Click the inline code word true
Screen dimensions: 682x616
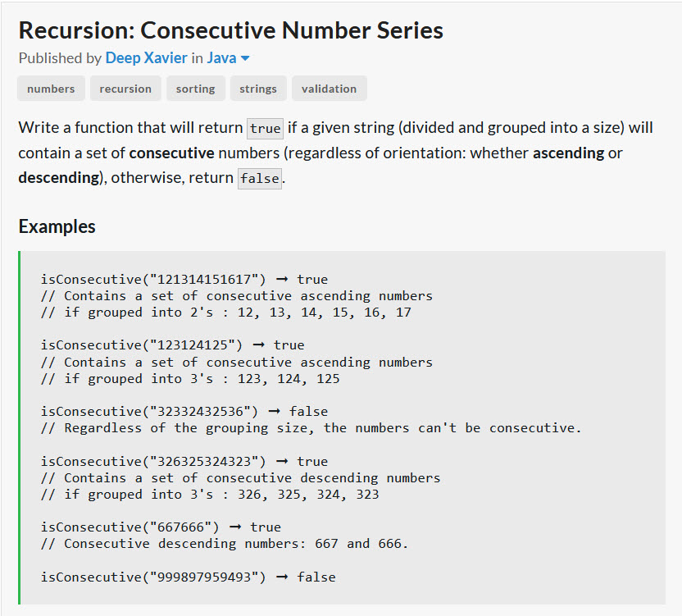[x=265, y=129]
